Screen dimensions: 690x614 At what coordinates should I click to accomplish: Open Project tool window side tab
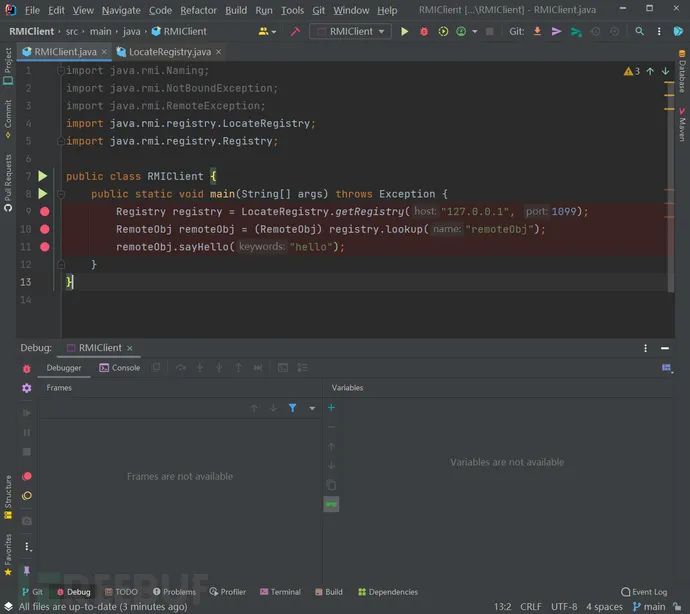(x=8, y=66)
